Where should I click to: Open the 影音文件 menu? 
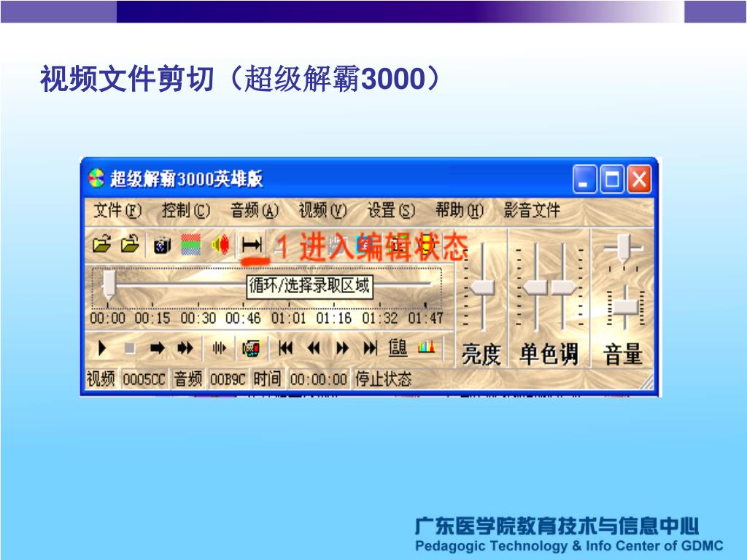click(532, 210)
